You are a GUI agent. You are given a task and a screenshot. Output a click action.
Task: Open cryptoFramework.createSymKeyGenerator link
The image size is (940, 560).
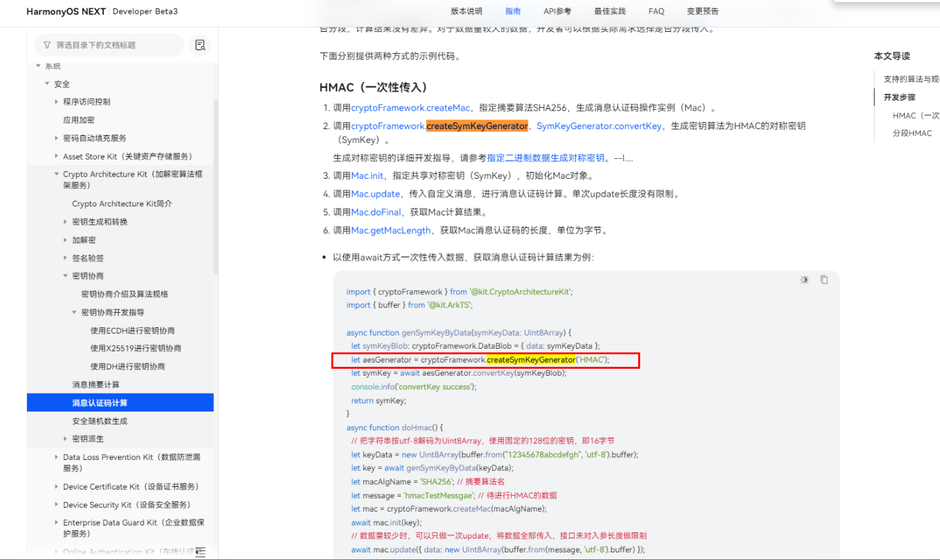click(439, 126)
